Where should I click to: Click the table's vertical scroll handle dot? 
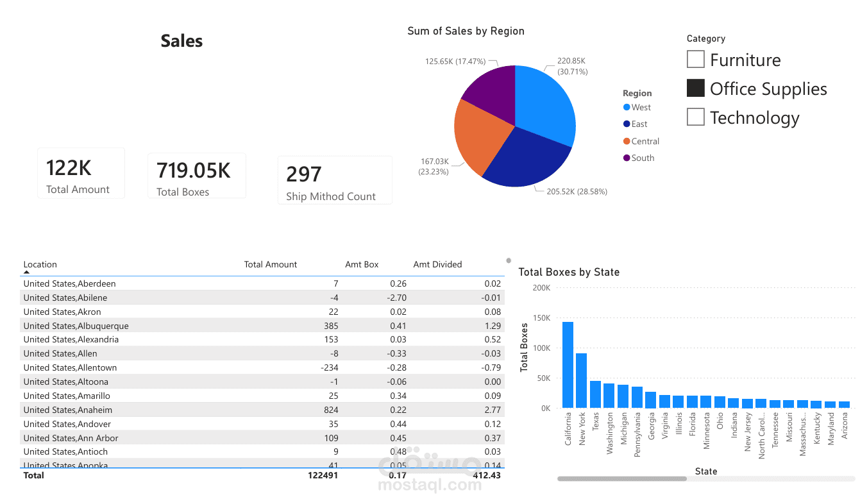(x=509, y=260)
